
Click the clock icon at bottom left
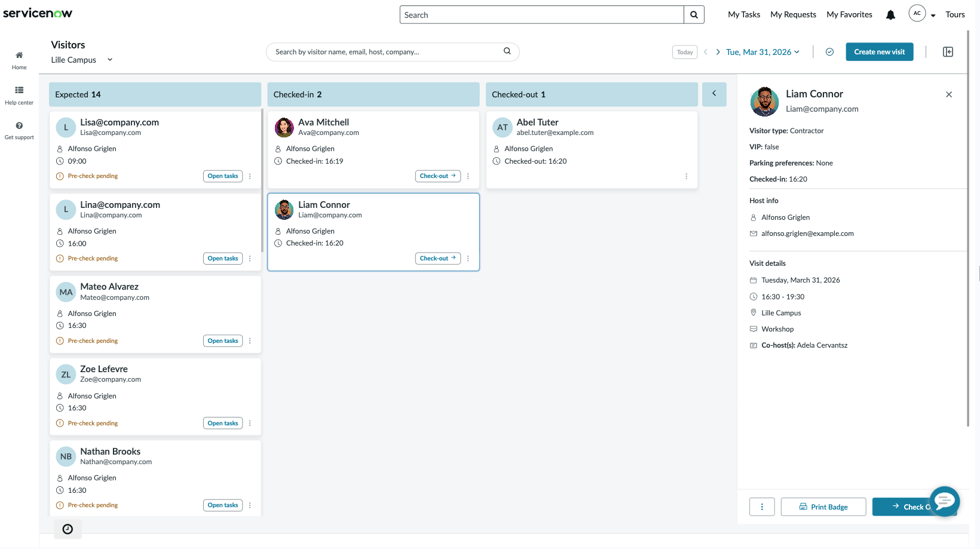click(68, 529)
